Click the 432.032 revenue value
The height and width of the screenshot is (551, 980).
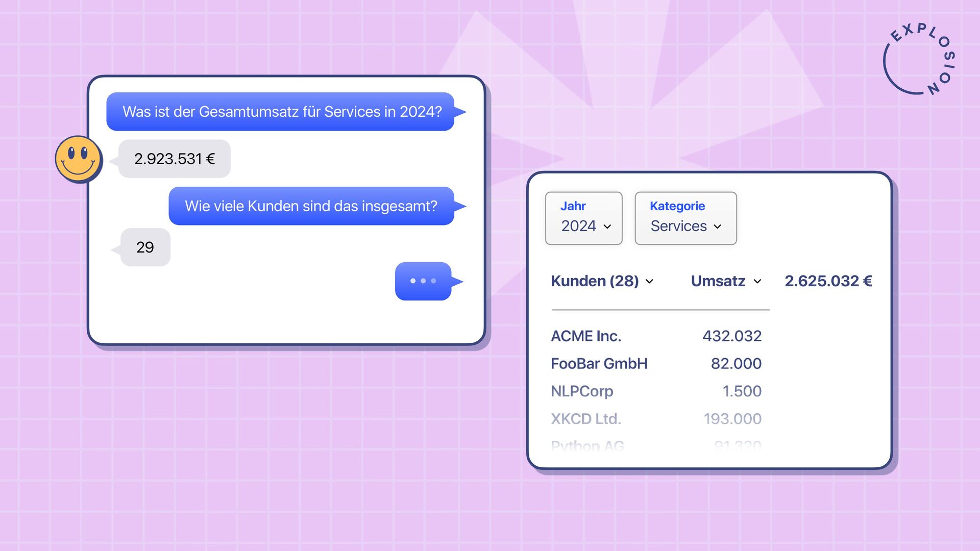[732, 336]
